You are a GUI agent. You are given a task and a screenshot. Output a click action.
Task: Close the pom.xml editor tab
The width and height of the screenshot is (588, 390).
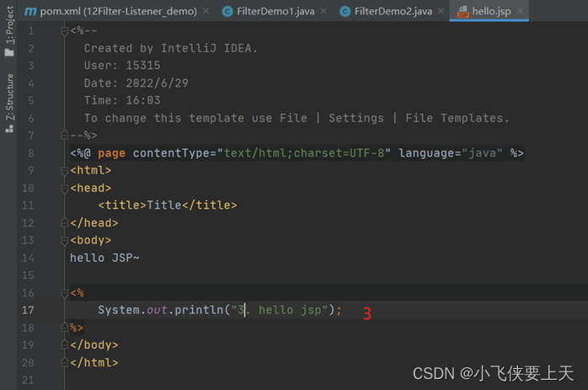coord(206,12)
